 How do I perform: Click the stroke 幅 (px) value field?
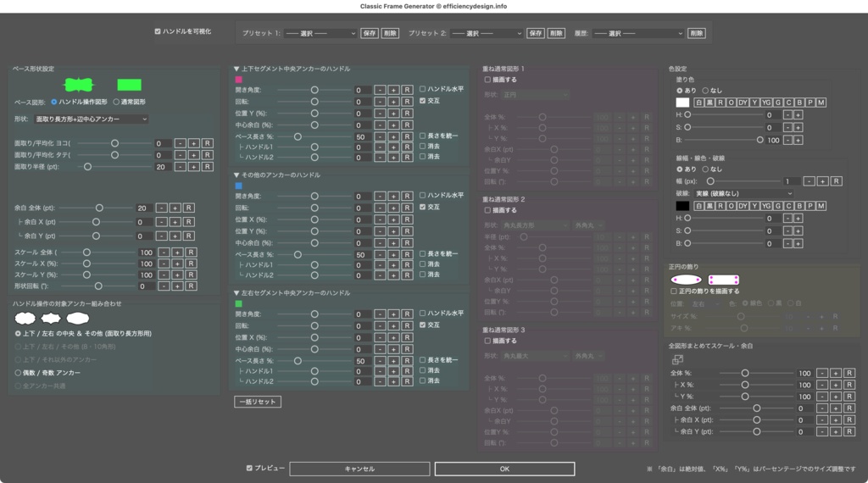[792, 181]
